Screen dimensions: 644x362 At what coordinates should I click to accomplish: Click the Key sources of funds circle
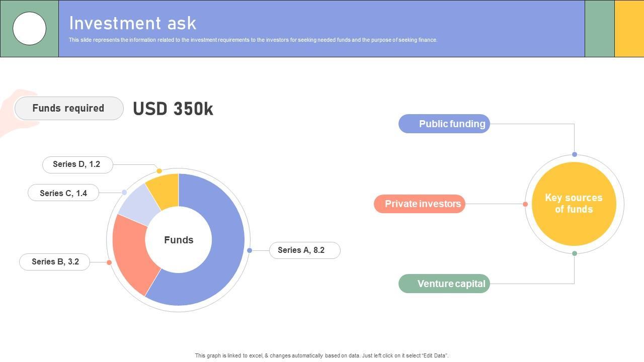point(574,204)
